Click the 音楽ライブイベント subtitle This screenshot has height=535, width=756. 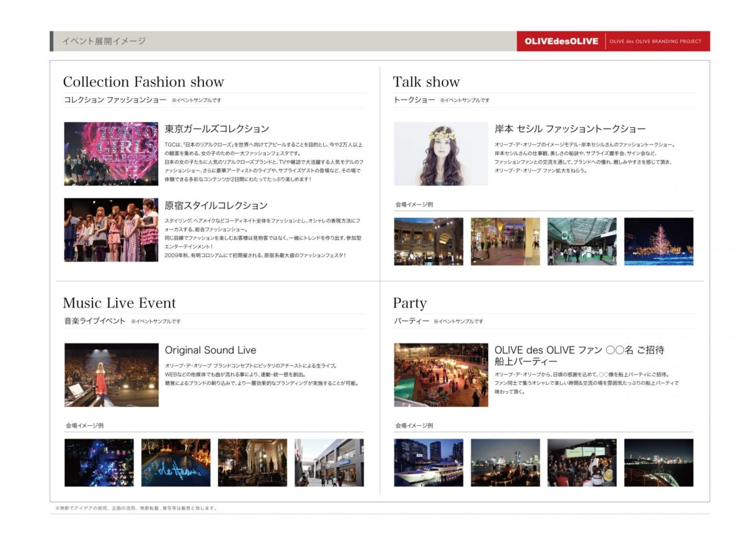(95, 321)
